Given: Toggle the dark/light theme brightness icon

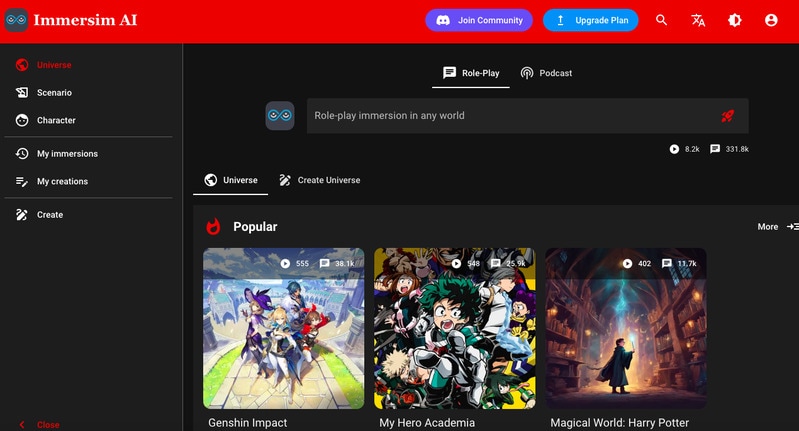Looking at the screenshot, I should tap(735, 20).
